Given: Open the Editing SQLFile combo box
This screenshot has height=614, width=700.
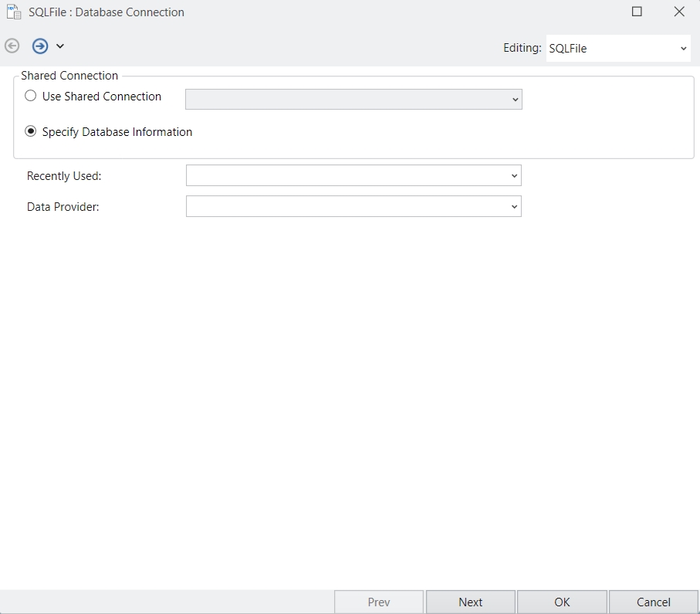Looking at the screenshot, I should pyautogui.click(x=618, y=48).
